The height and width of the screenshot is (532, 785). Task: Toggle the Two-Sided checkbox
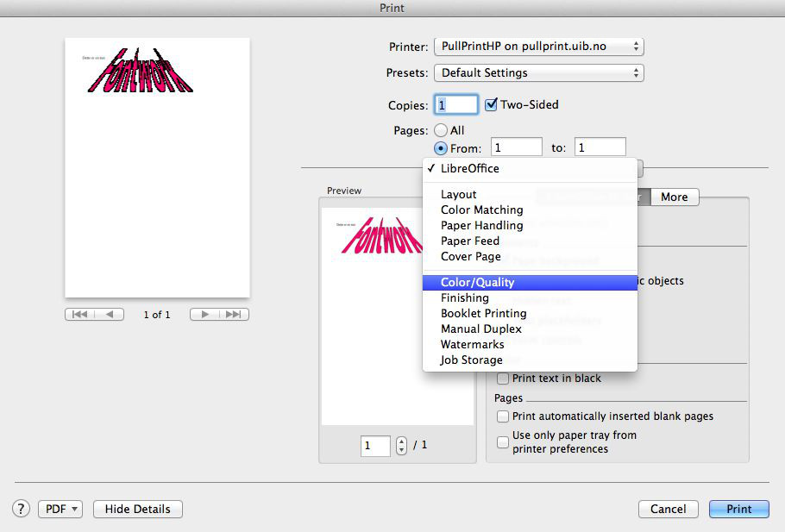pyautogui.click(x=492, y=105)
